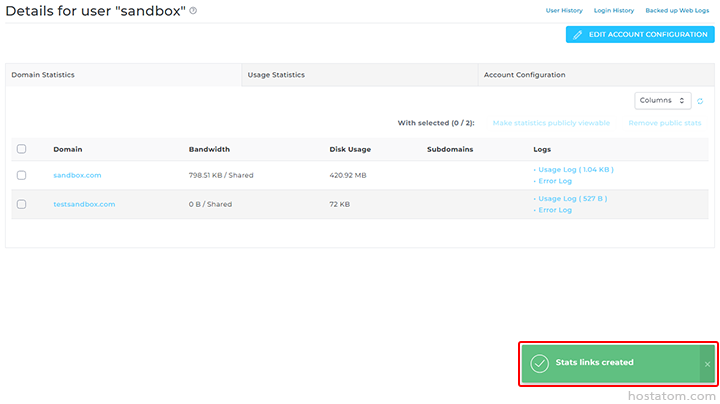
Task: View the Error Log for testsandbox.com
Action: 555,210
